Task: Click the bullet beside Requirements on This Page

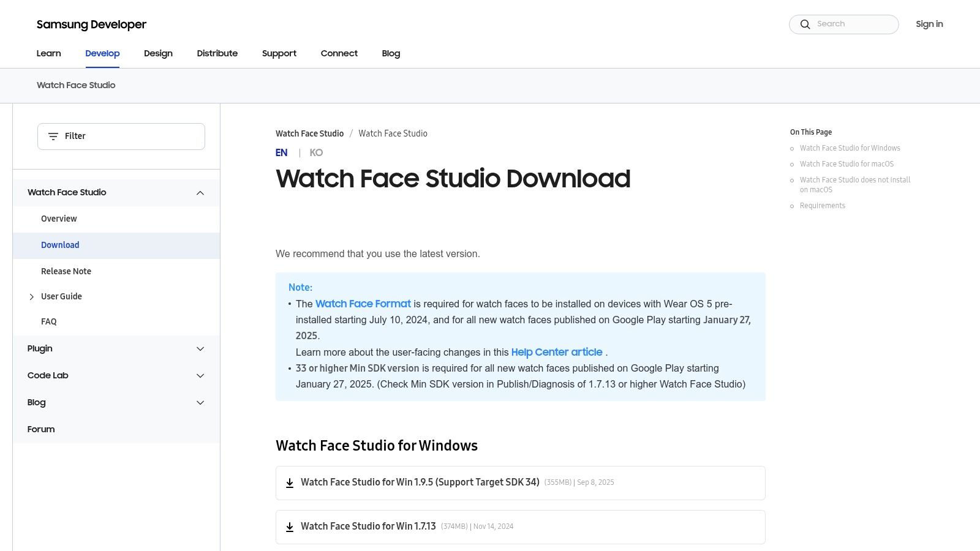Action: pos(793,206)
